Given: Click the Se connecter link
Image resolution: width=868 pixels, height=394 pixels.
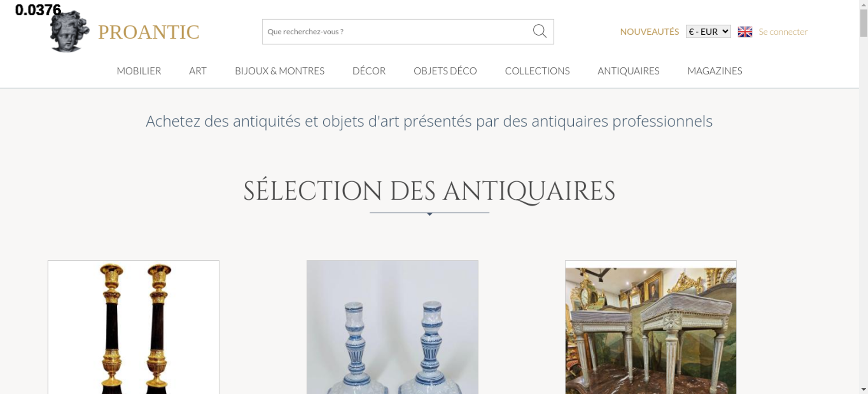Looking at the screenshot, I should 783,32.
